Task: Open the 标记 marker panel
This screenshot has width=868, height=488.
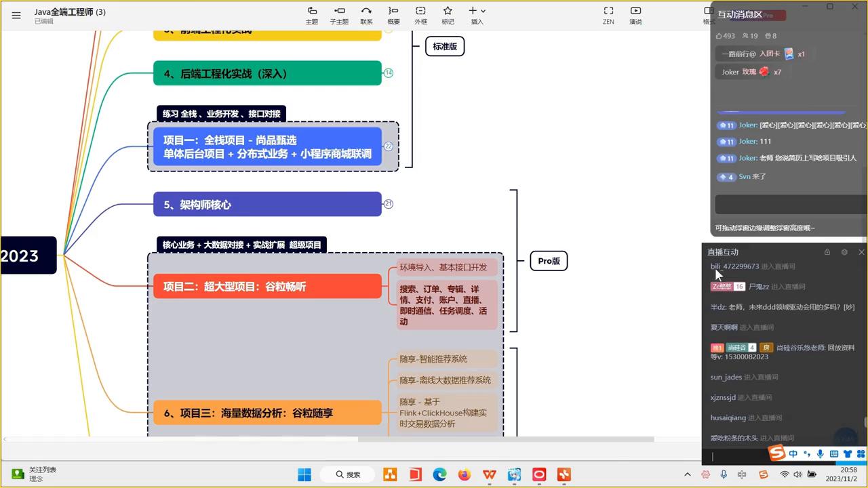Action: coord(448,15)
